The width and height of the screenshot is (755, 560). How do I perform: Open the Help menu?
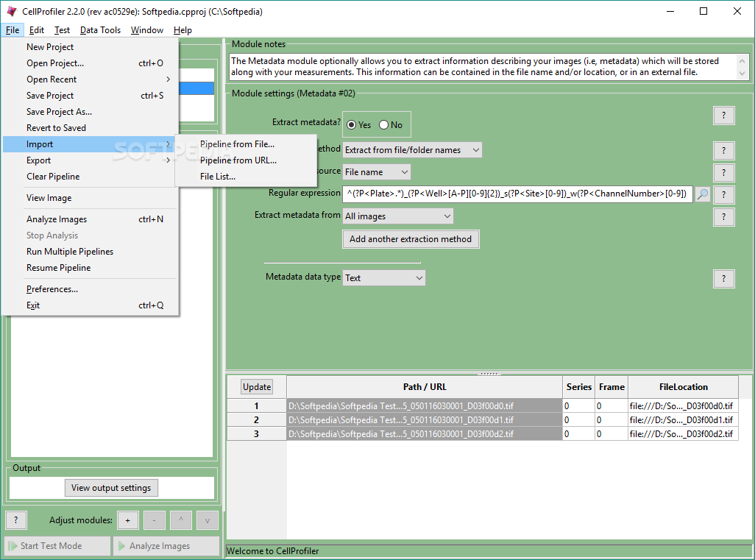pos(182,30)
